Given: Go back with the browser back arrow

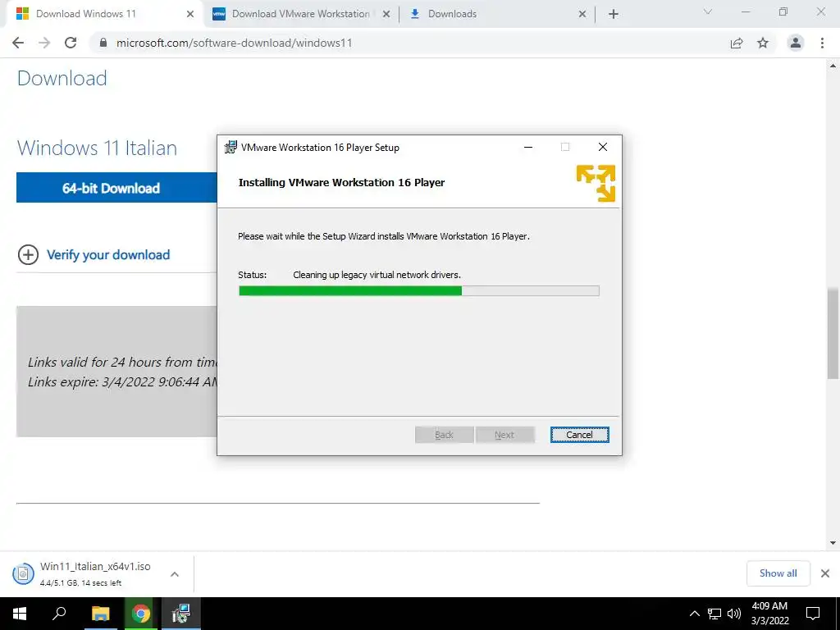Looking at the screenshot, I should click(x=18, y=43).
